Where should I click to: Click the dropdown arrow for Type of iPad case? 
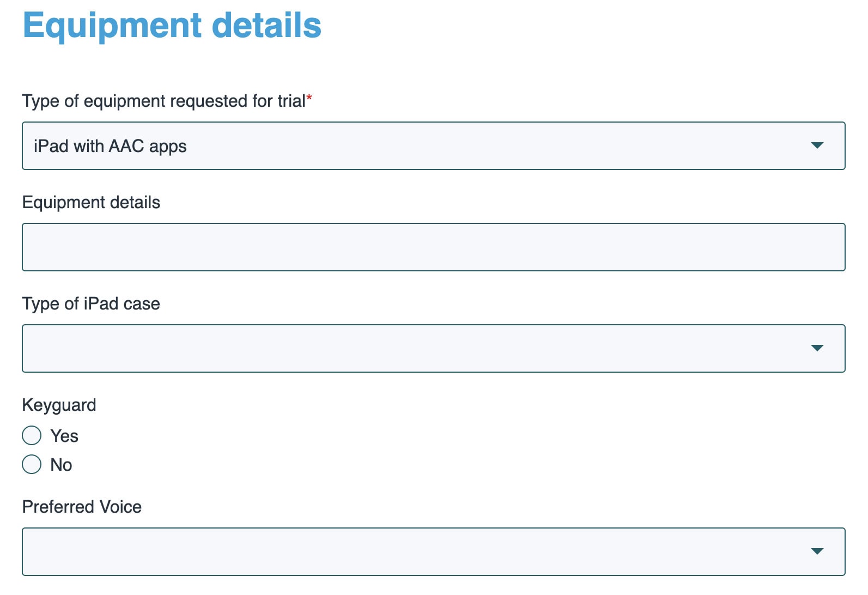click(817, 348)
